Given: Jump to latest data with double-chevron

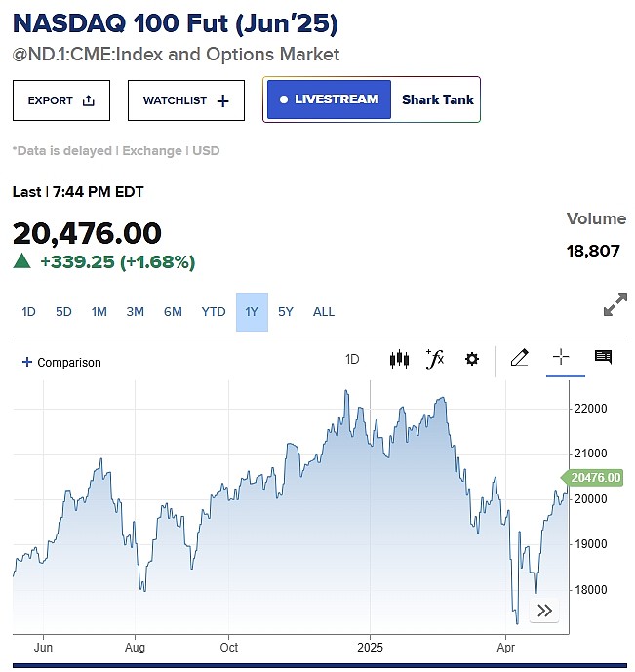Looking at the screenshot, I should coord(544,610).
